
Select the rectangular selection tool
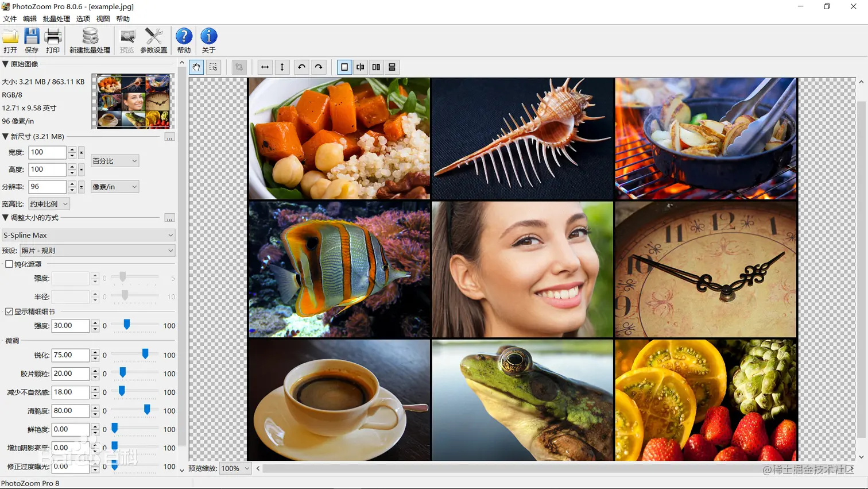coord(213,67)
